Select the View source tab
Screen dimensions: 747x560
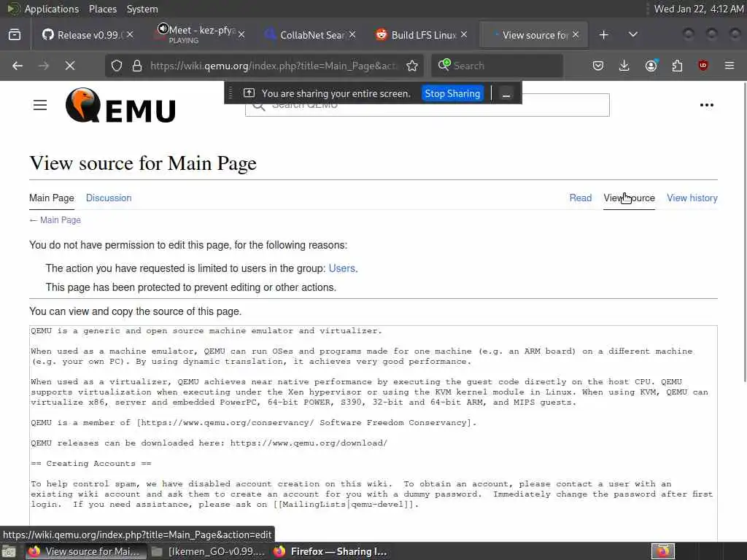pyautogui.click(x=629, y=198)
